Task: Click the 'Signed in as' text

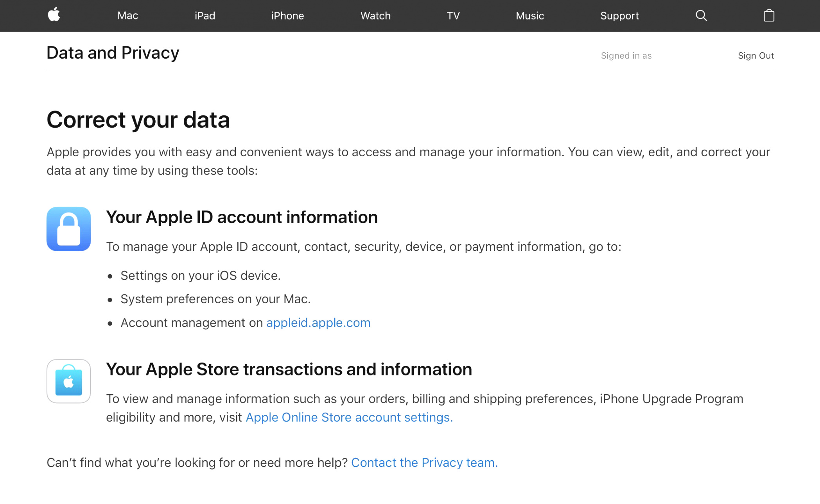Action: click(626, 55)
